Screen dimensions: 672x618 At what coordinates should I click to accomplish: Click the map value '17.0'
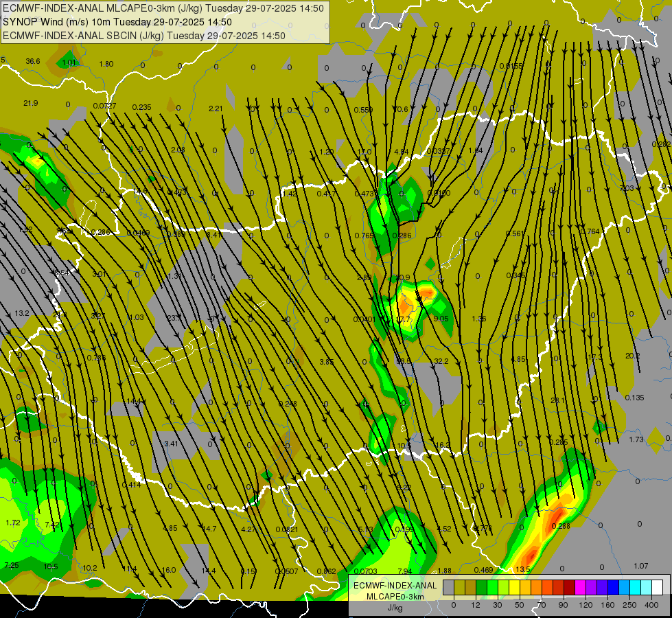click(x=364, y=152)
